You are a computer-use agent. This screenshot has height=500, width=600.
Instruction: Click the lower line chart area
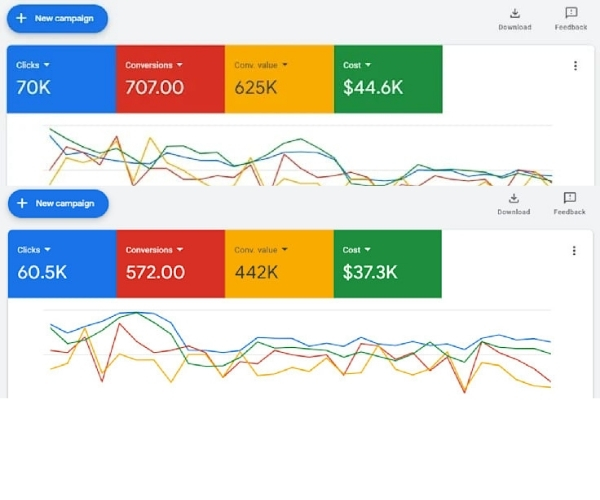point(297,351)
